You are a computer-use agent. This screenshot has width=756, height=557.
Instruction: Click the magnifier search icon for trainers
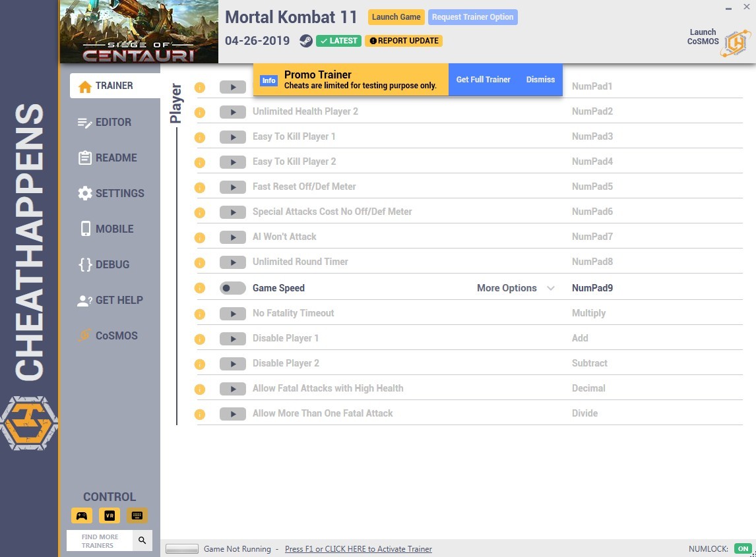point(142,540)
